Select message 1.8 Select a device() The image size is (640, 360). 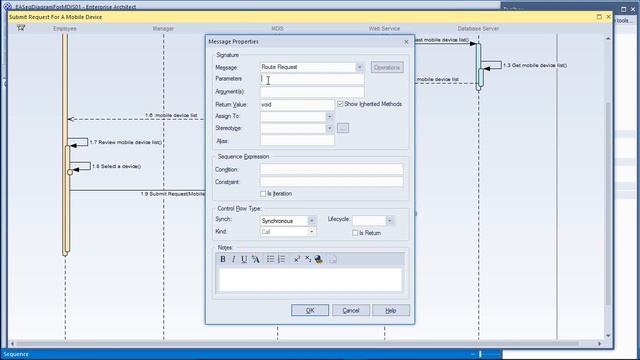coord(116,167)
